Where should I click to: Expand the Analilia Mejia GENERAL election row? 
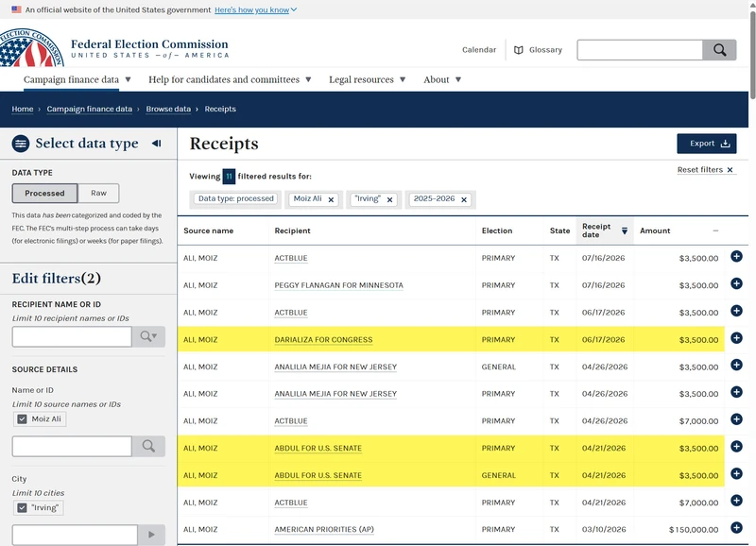736,365
